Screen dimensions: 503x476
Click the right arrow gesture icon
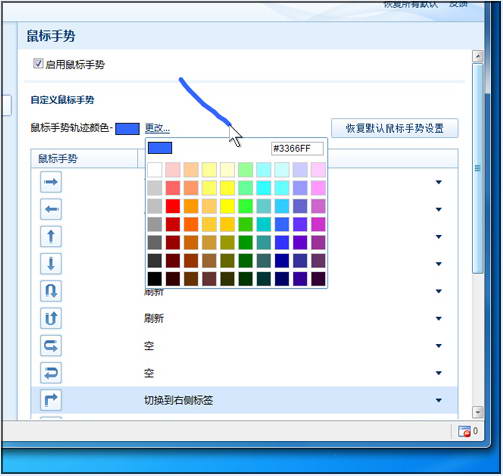click(x=51, y=182)
